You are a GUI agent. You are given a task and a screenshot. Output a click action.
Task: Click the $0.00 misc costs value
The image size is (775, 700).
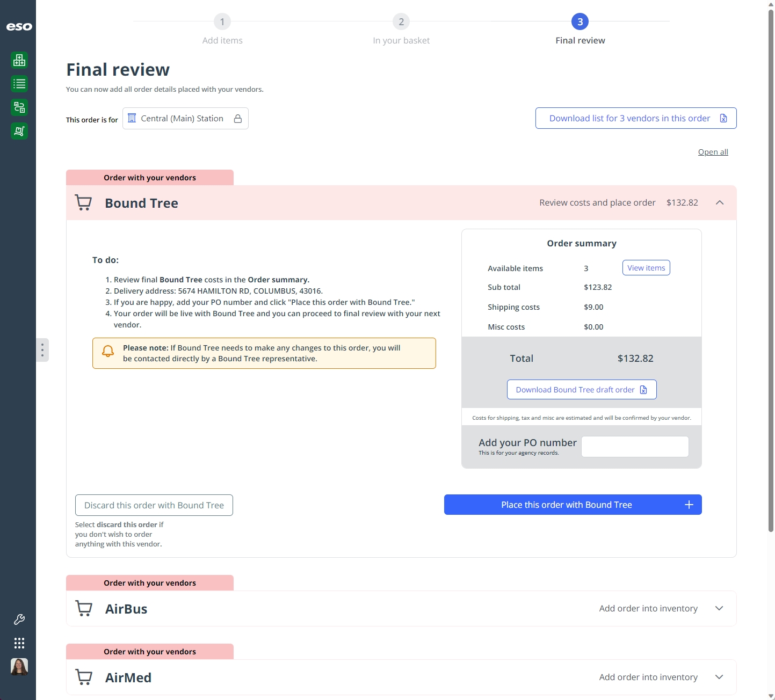pos(593,327)
